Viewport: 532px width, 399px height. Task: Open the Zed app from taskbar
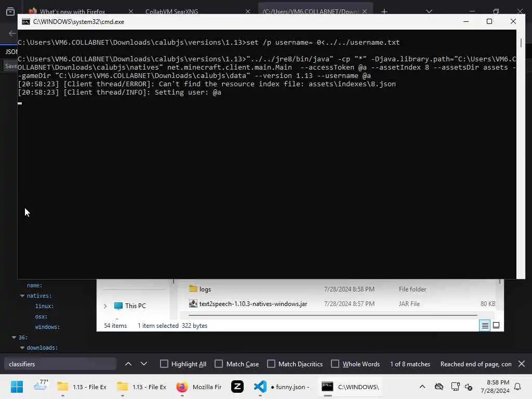coord(237,387)
